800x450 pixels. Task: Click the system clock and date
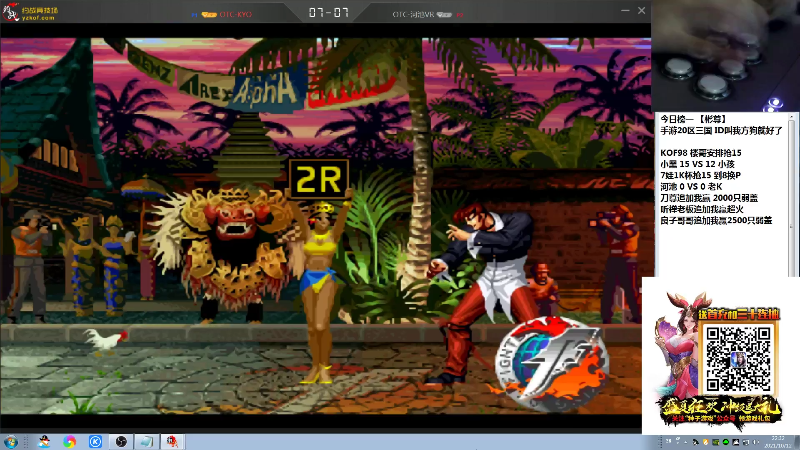[x=778, y=442]
